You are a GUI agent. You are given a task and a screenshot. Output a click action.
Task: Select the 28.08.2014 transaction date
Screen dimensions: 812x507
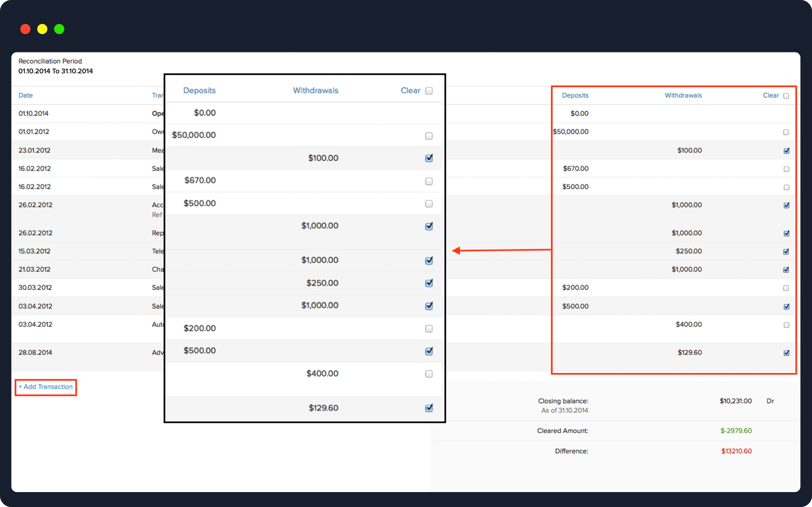click(35, 352)
